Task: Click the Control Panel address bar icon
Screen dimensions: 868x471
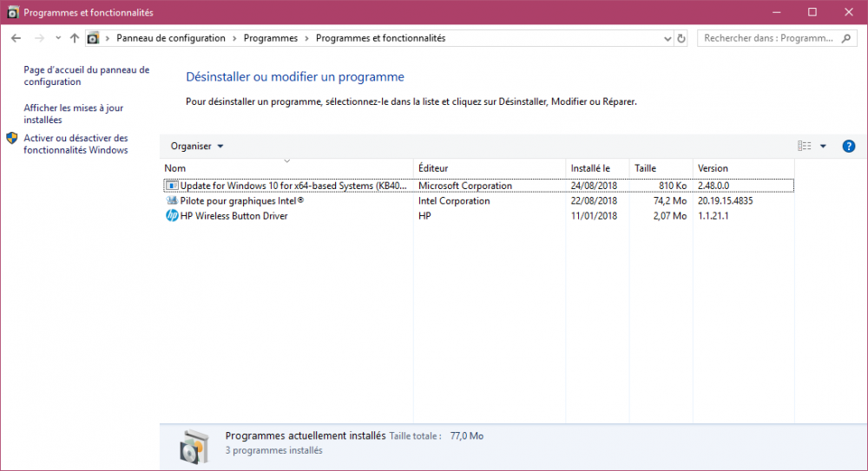Action: pos(93,38)
